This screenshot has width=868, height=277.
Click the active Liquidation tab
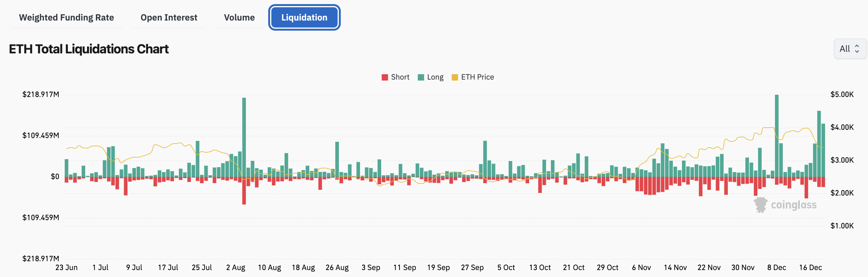coord(304,18)
